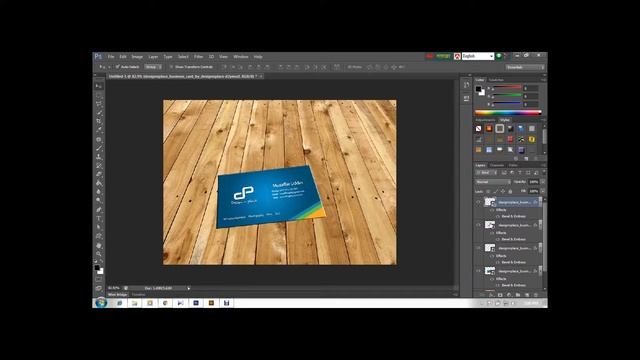Toggle layer filtering switch in Layers panel

[x=543, y=173]
